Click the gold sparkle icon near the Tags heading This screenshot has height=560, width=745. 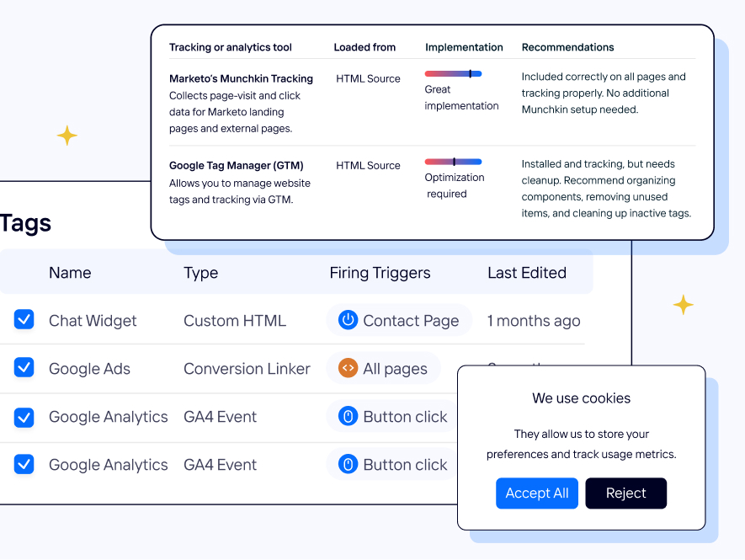67,135
